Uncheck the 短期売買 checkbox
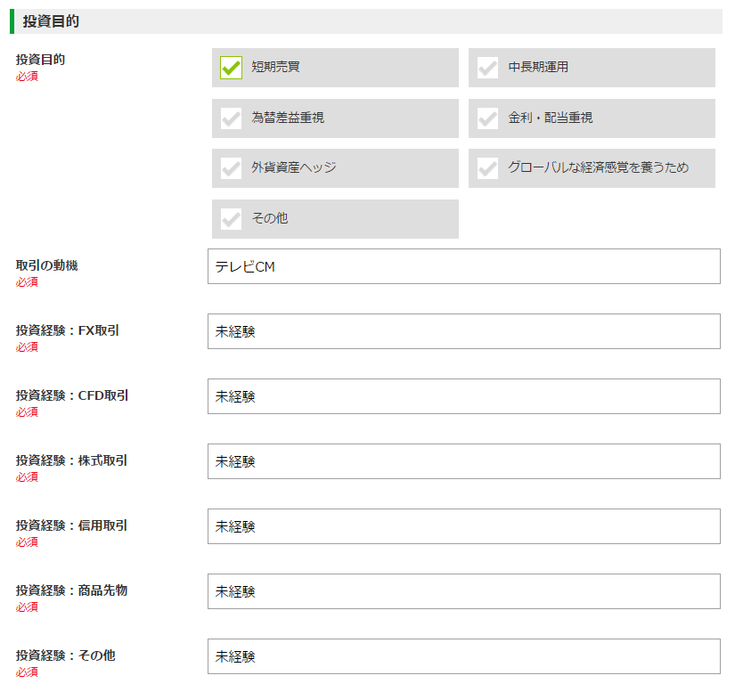Screen dimensions: 735x700 point(231,68)
